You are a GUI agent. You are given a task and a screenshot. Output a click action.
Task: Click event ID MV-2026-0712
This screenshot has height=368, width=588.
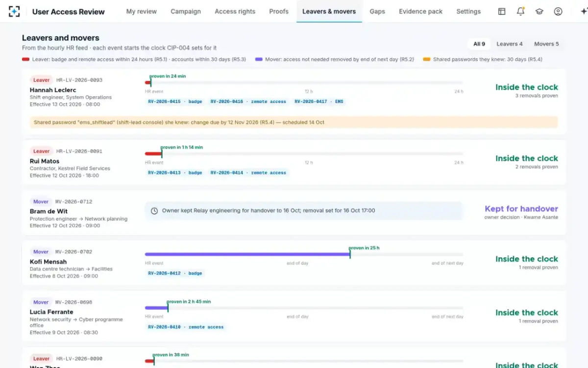pyautogui.click(x=73, y=202)
